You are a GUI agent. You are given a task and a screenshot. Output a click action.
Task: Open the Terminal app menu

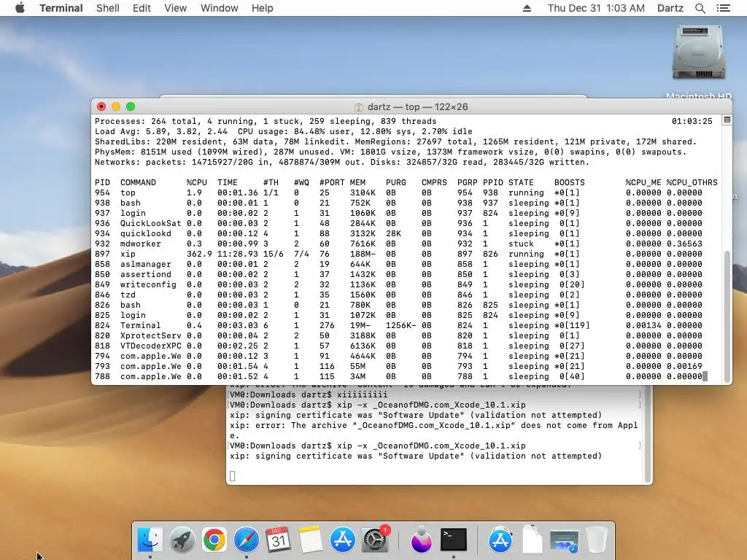coord(61,8)
